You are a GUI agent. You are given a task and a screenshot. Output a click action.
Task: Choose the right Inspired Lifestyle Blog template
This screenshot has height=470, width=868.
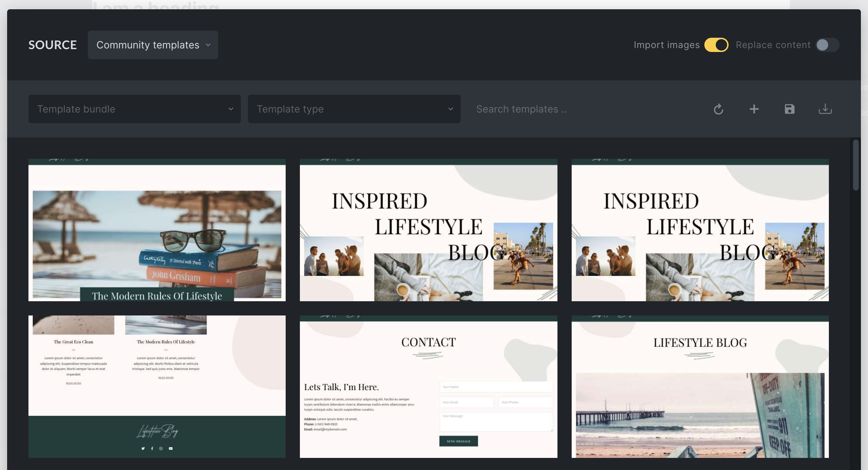[x=700, y=230]
